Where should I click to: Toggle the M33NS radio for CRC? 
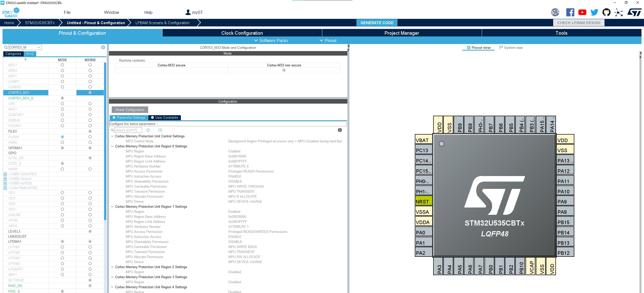pos(90,104)
